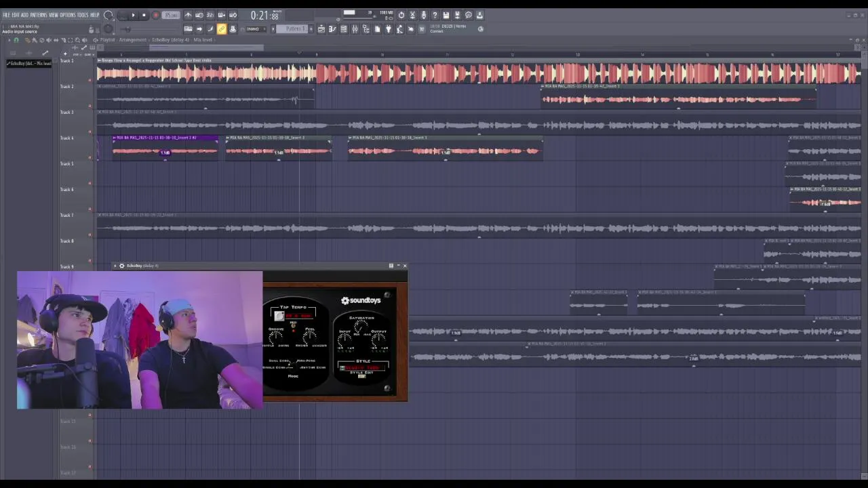Click EchoBoy (delay 4) in the breadcrumb
Image resolution: width=868 pixels, height=488 pixels.
[x=170, y=40]
